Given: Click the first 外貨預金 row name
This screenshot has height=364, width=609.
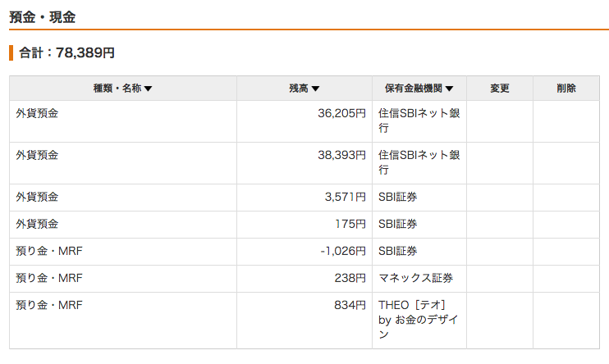Looking at the screenshot, I should [x=37, y=113].
